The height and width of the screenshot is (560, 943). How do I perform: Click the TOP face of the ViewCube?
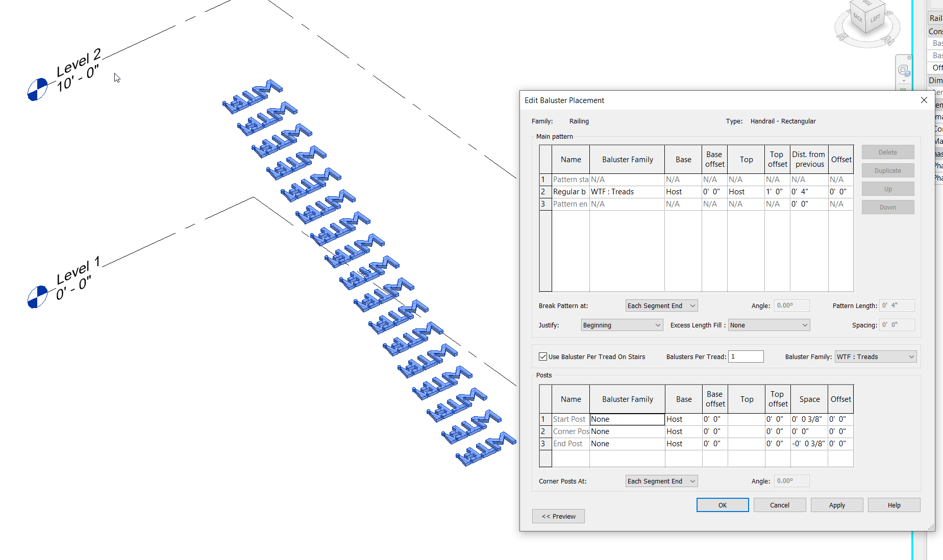866,4
